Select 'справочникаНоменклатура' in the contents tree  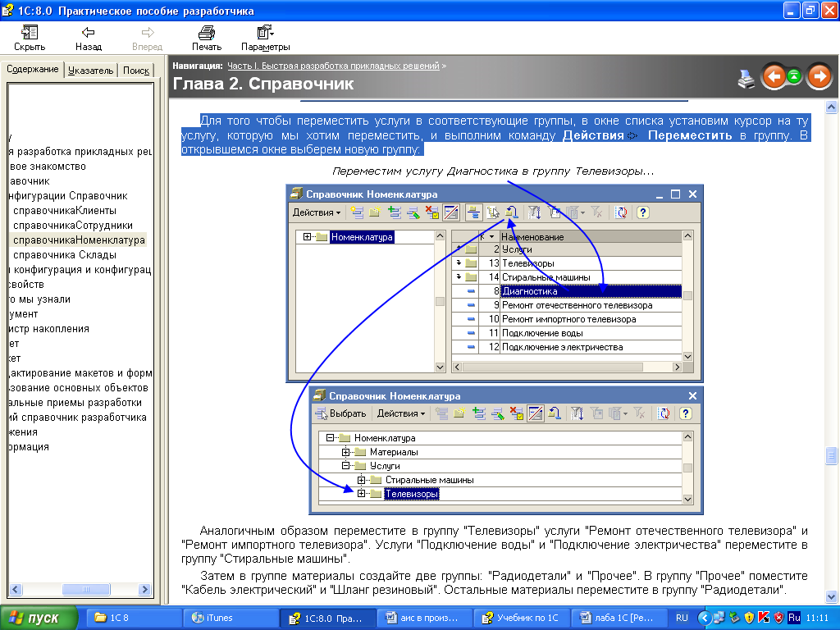pos(79,240)
